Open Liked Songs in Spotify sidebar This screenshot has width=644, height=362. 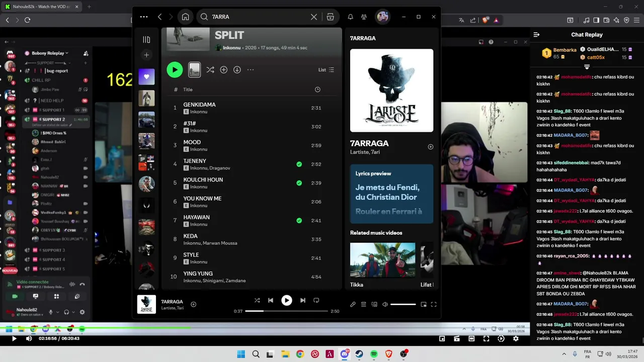(146, 76)
